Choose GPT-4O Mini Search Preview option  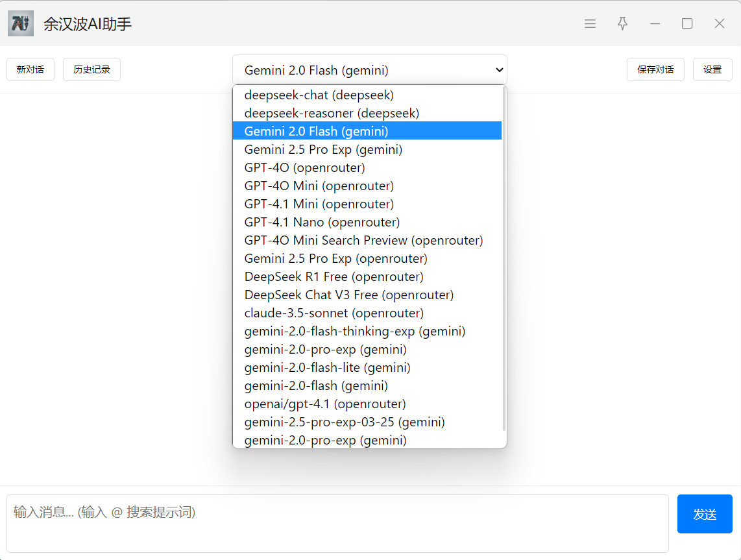[367, 240]
